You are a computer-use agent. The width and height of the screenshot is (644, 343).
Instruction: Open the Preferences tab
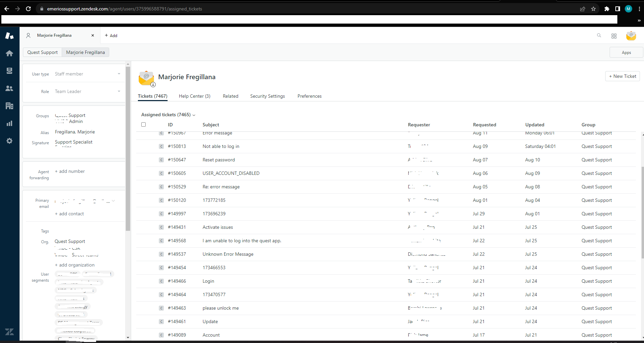coord(310,96)
